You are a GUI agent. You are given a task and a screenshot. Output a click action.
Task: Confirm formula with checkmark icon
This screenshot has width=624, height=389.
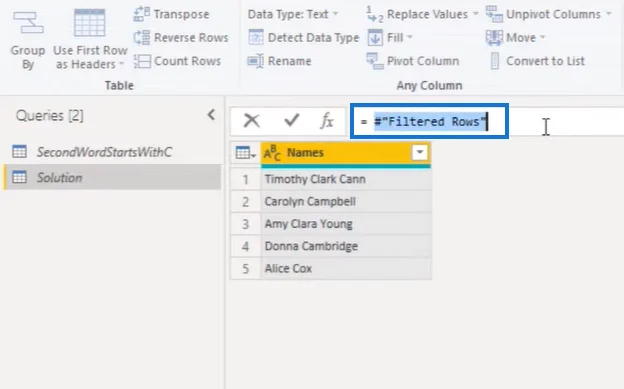(291, 120)
